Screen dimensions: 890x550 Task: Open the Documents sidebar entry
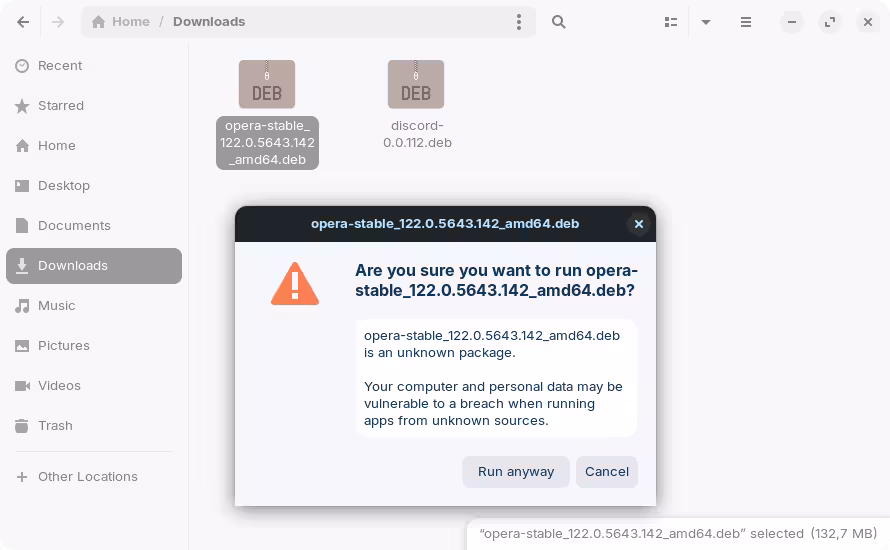73,226
